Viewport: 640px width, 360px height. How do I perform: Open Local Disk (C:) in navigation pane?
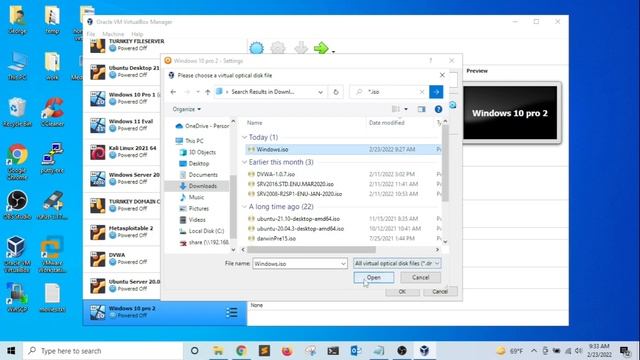coord(202,231)
